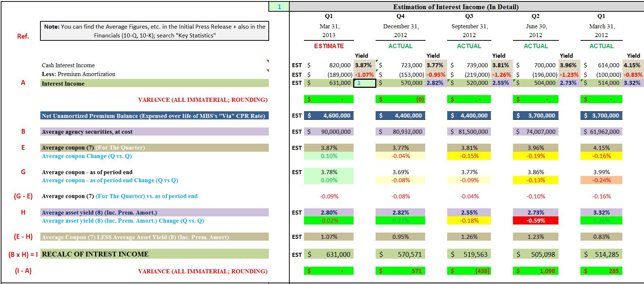Click the 61,962,000 cell

tap(601, 132)
